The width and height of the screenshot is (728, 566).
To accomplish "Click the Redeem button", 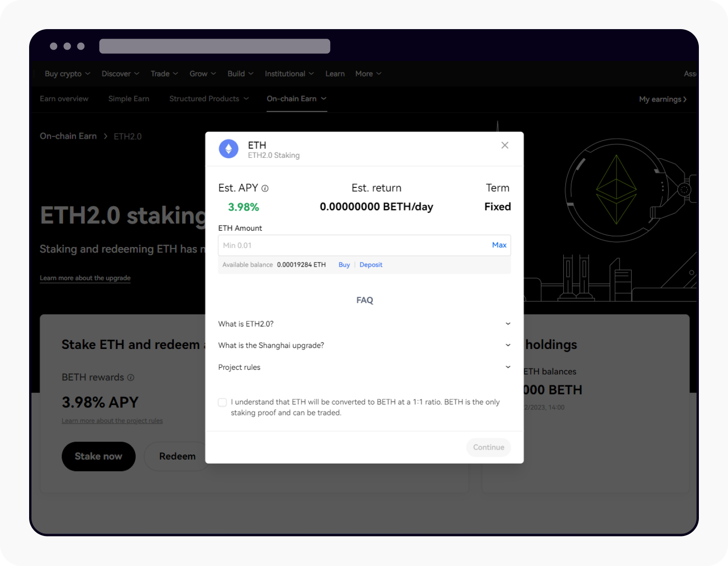I will [x=177, y=456].
